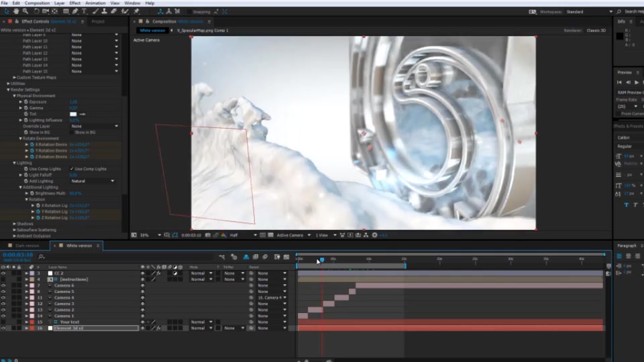Toggle the Use Comp Lights checkbox
This screenshot has height=362, width=644.
(72, 169)
